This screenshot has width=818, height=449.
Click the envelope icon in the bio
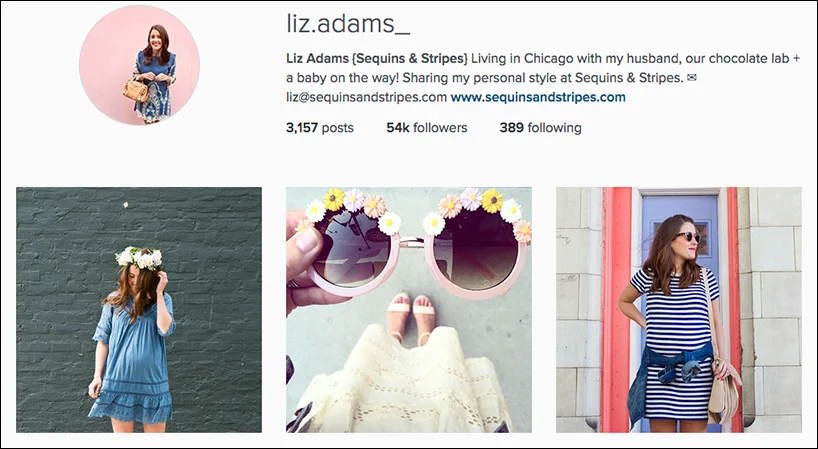[692, 78]
